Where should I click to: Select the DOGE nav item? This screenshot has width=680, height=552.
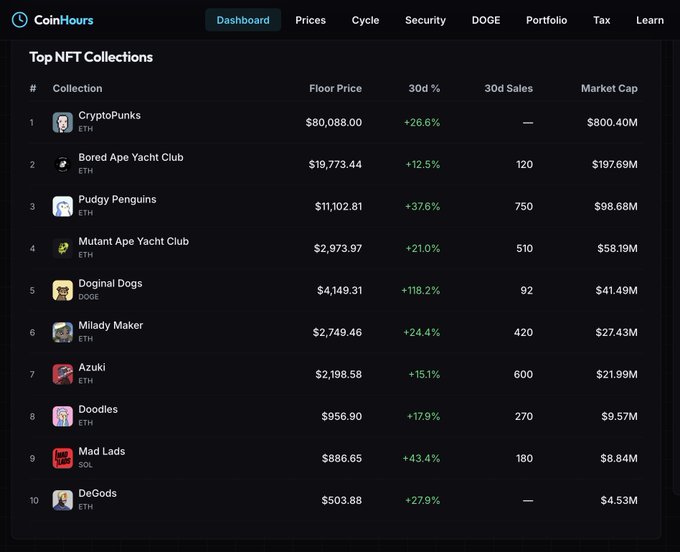click(x=486, y=20)
